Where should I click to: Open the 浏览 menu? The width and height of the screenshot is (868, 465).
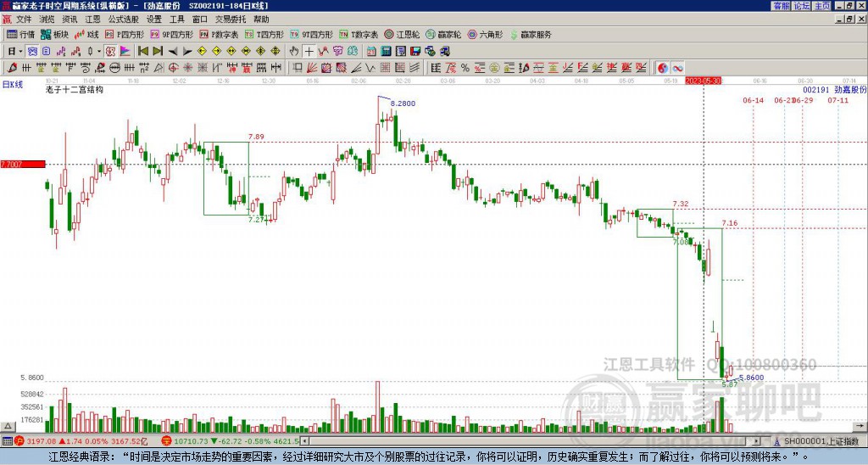coord(47,20)
